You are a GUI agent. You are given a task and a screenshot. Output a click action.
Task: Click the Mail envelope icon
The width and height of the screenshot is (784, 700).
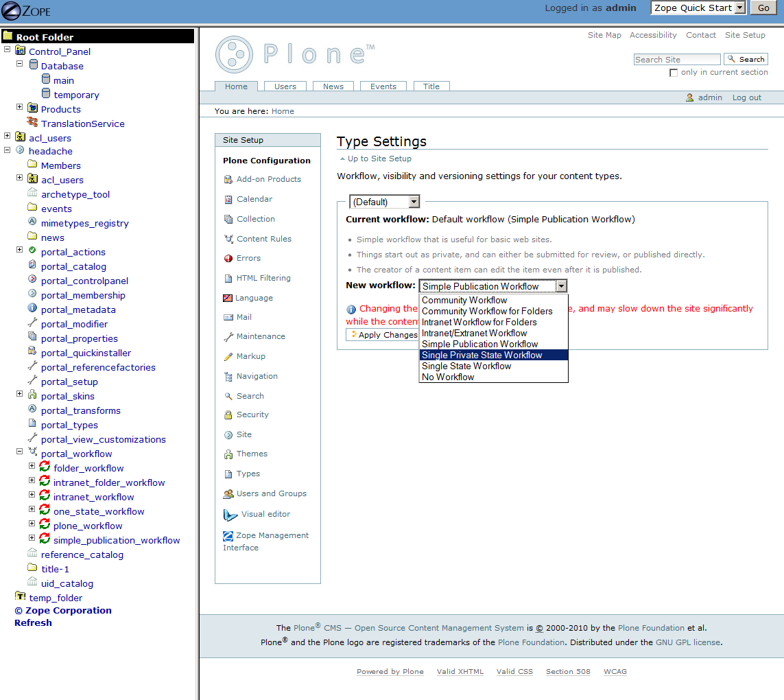click(228, 317)
